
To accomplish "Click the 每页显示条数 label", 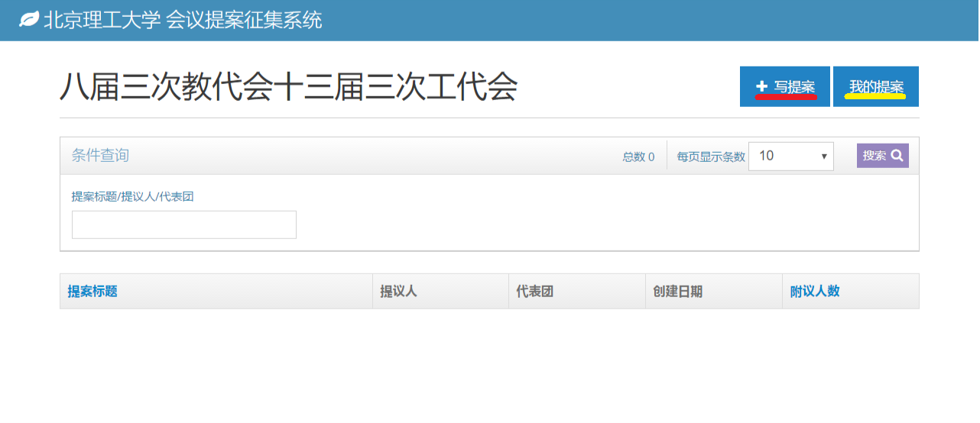I will click(710, 157).
